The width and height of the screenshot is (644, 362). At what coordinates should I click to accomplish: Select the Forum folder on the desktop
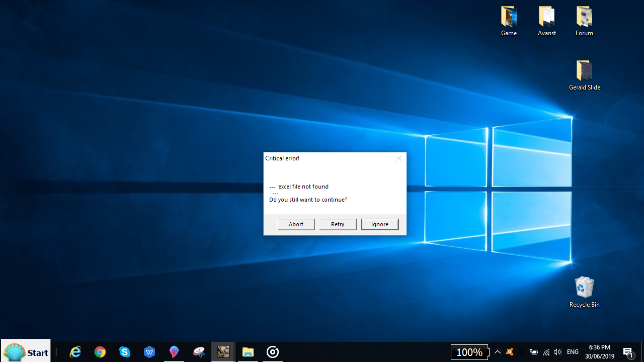coord(584,21)
